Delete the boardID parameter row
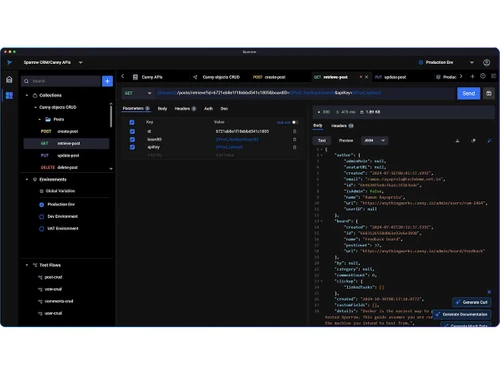500x375 pixels. click(294, 139)
